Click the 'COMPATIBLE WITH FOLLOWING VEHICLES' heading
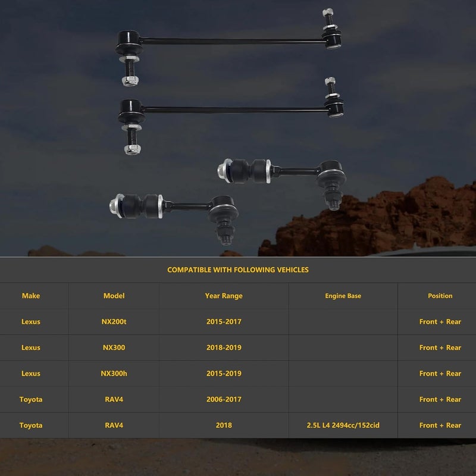 click(237, 270)
